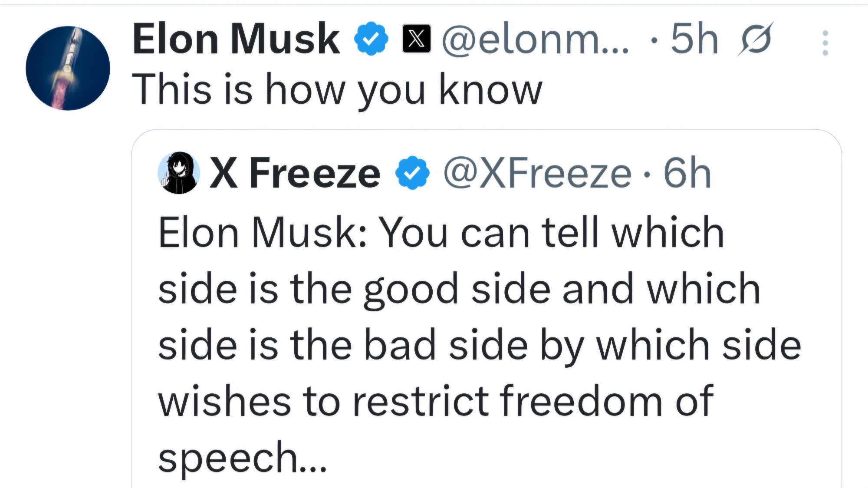
Task: Click the "This is how you know" text
Action: 337,89
